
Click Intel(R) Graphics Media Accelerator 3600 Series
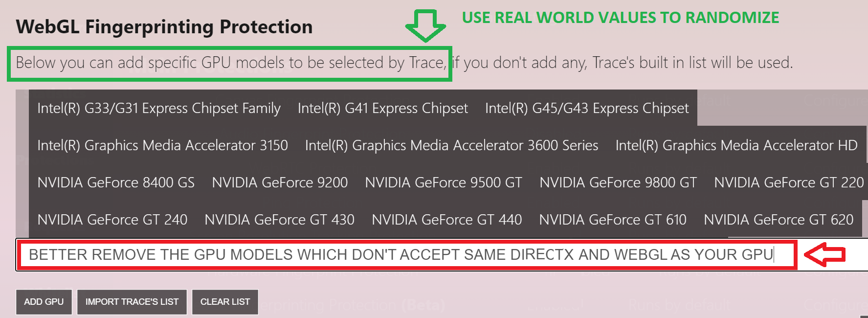tap(451, 145)
